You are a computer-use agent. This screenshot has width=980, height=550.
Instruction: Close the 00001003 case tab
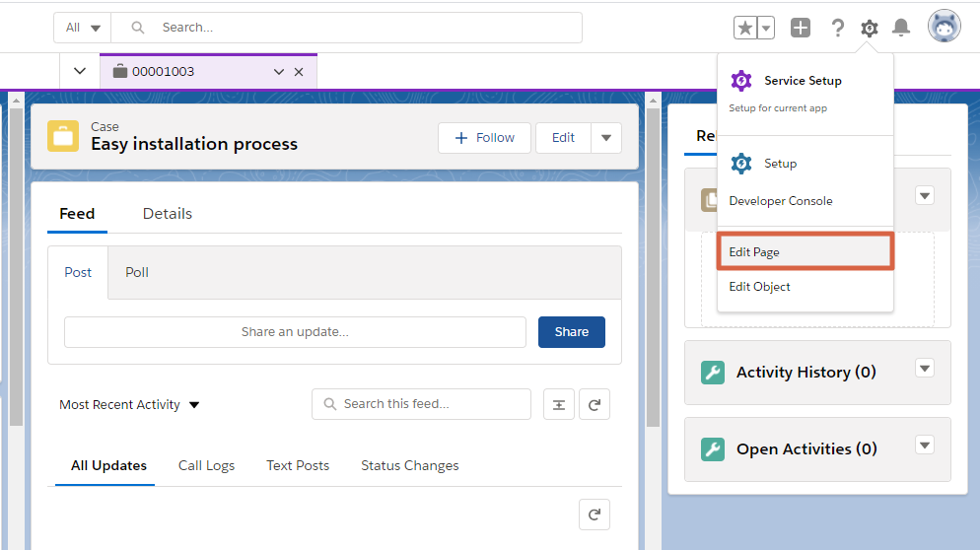pyautogui.click(x=299, y=72)
